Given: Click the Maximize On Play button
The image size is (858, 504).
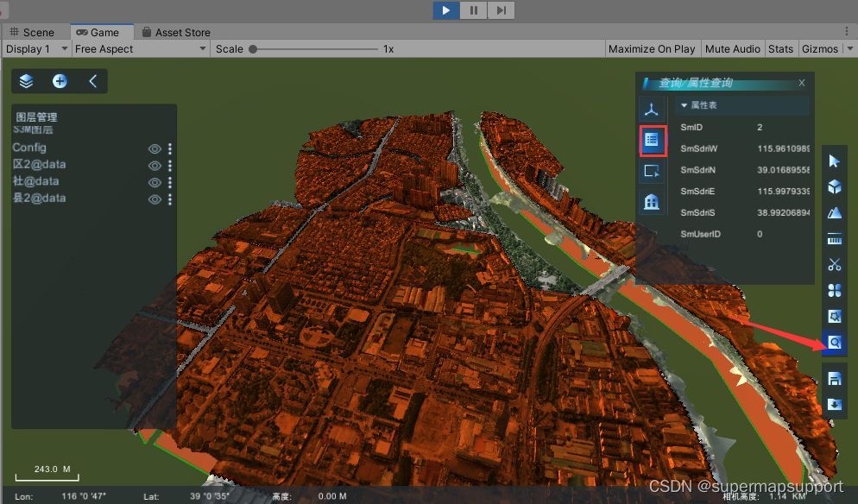Looking at the screenshot, I should pyautogui.click(x=653, y=49).
